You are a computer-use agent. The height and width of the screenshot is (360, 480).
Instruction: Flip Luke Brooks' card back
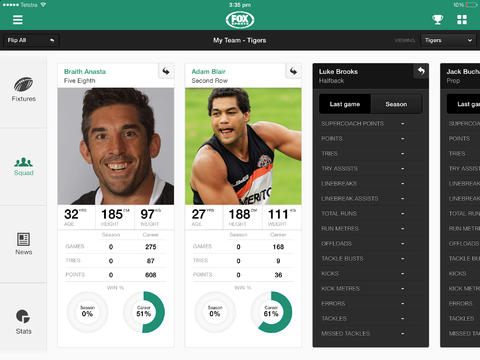tap(421, 71)
